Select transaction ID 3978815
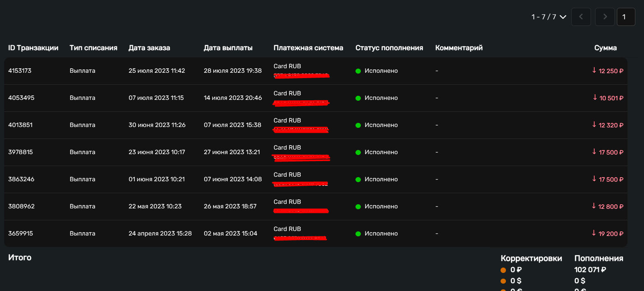644x291 pixels. click(21, 152)
